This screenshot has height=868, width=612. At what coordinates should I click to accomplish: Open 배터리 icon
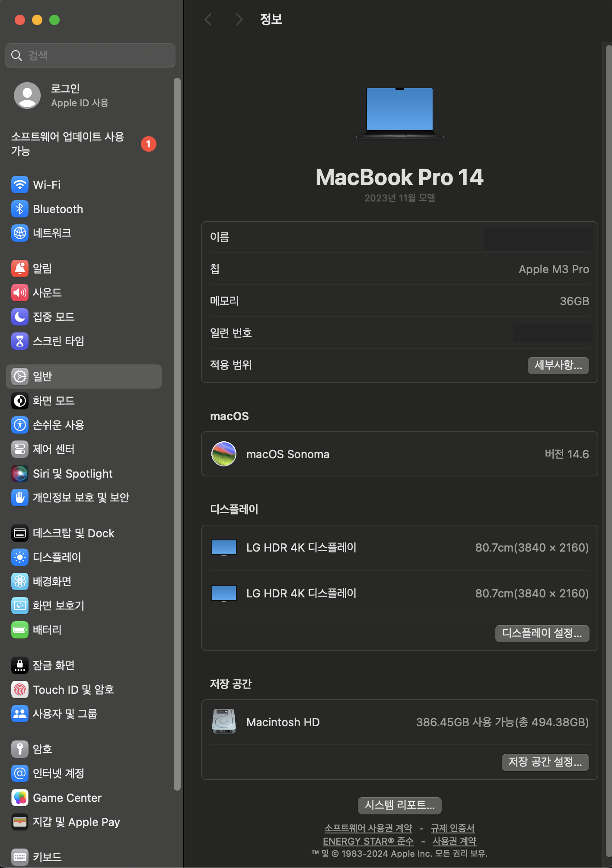tap(20, 630)
